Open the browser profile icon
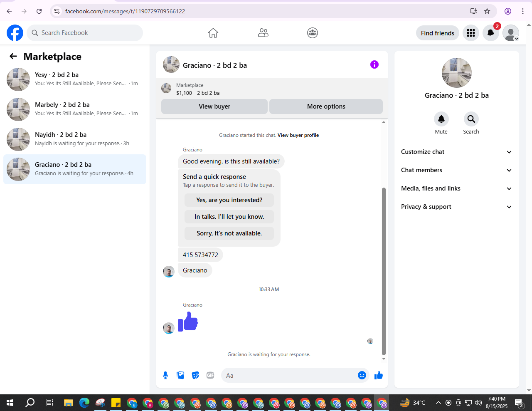This screenshot has height=411, width=532. click(x=508, y=11)
